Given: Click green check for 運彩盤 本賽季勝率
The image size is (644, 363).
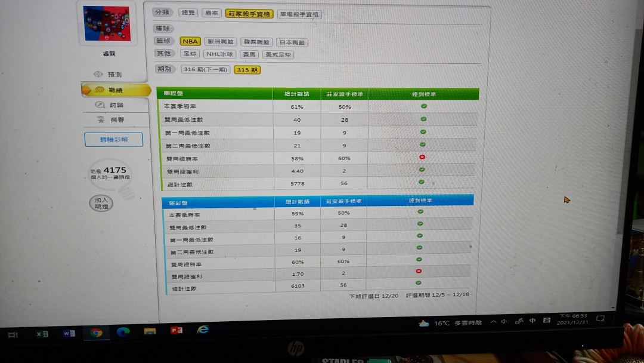Looking at the screenshot, I should [x=420, y=211].
